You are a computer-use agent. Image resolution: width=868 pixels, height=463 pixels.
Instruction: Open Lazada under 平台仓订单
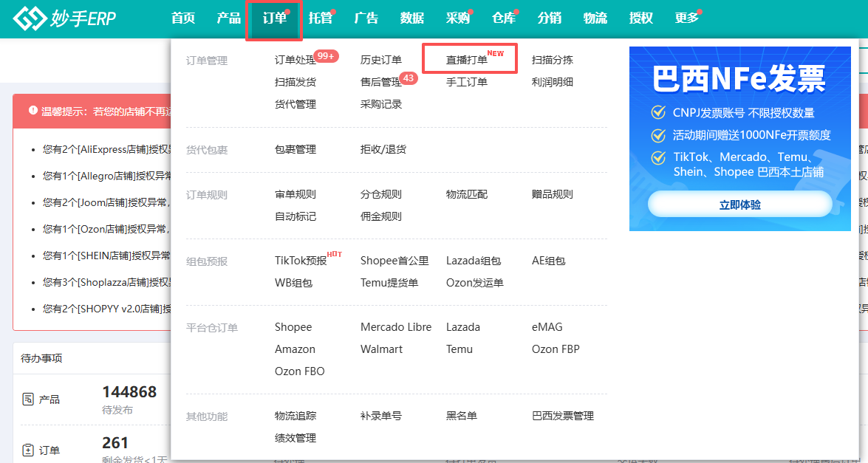tap(462, 327)
